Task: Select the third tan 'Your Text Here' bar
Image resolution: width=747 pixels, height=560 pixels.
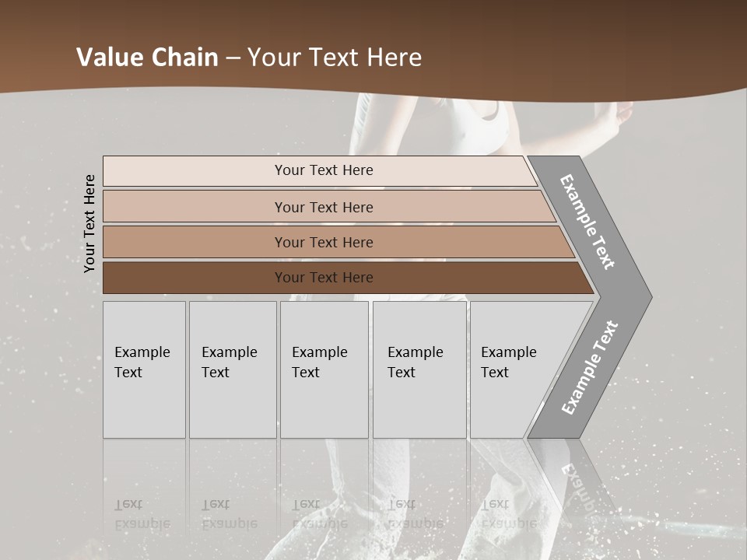Action: [338, 242]
